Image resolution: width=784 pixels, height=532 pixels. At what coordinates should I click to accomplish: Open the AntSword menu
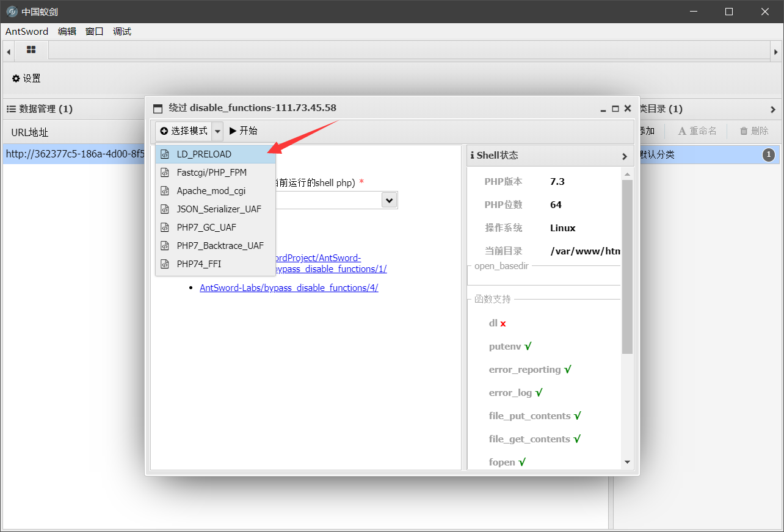point(27,32)
